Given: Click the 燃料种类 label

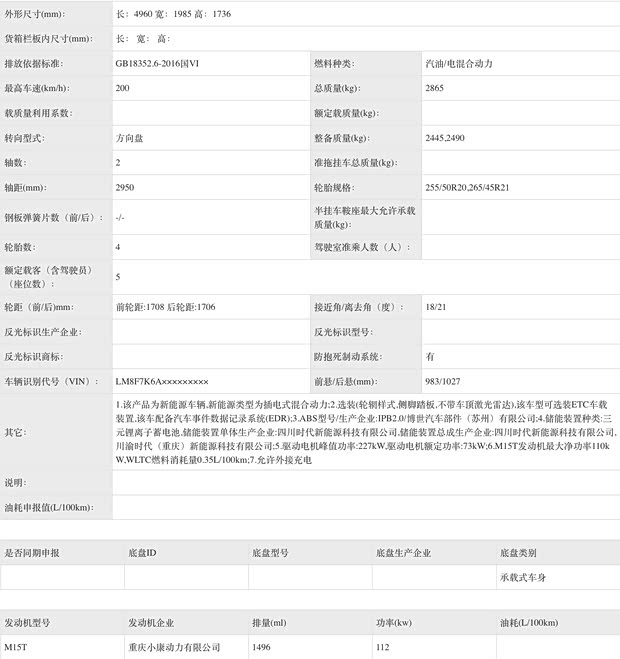Looking at the screenshot, I should pos(334,63).
